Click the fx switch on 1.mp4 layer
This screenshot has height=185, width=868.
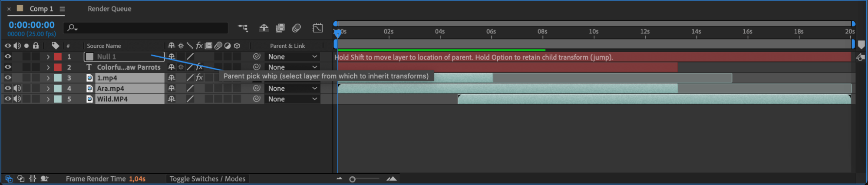[x=199, y=78]
